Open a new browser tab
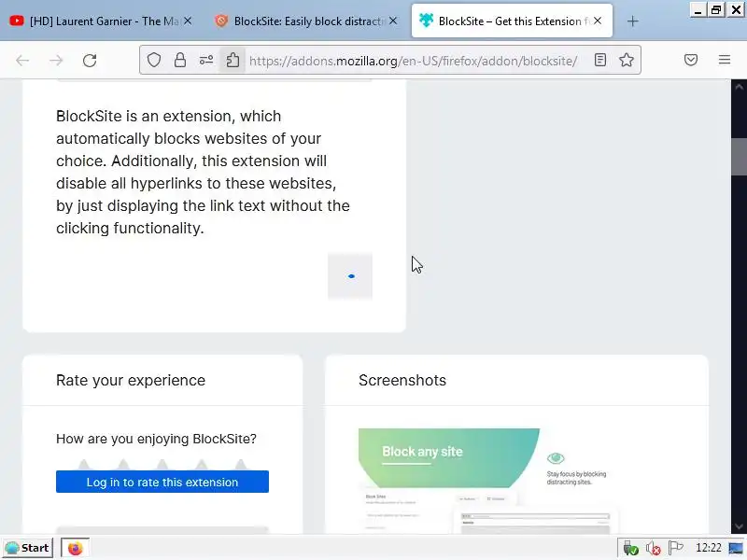This screenshot has height=560, width=747. click(x=633, y=21)
